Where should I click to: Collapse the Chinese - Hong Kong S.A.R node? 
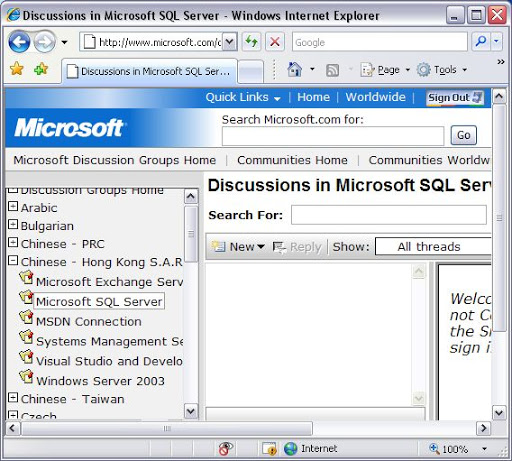[13, 260]
